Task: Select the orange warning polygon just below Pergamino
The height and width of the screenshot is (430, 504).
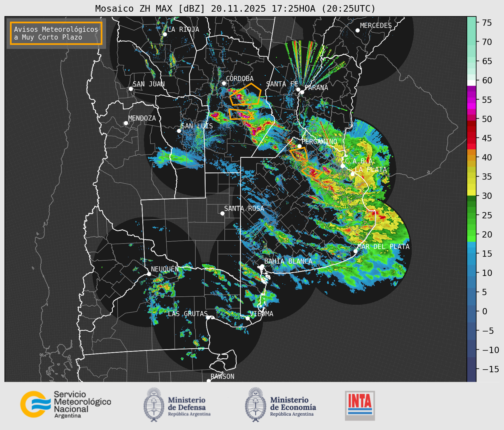Action: point(299,154)
